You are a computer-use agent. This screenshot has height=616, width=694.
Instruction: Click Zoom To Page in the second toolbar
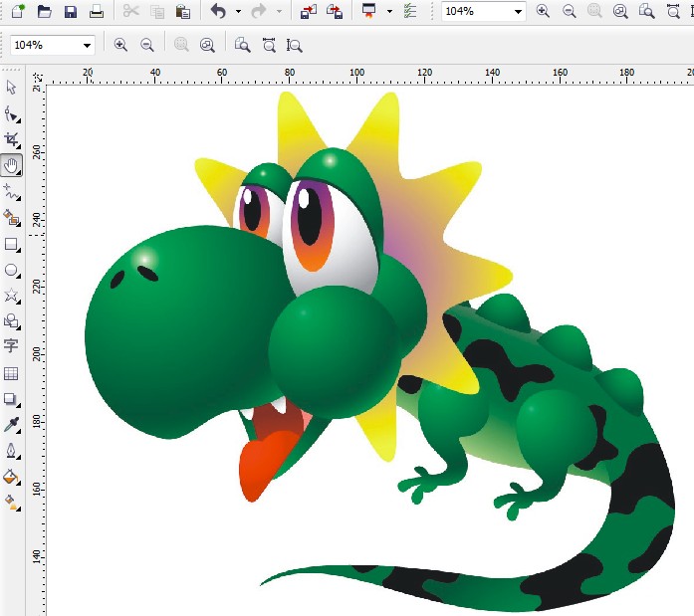242,45
